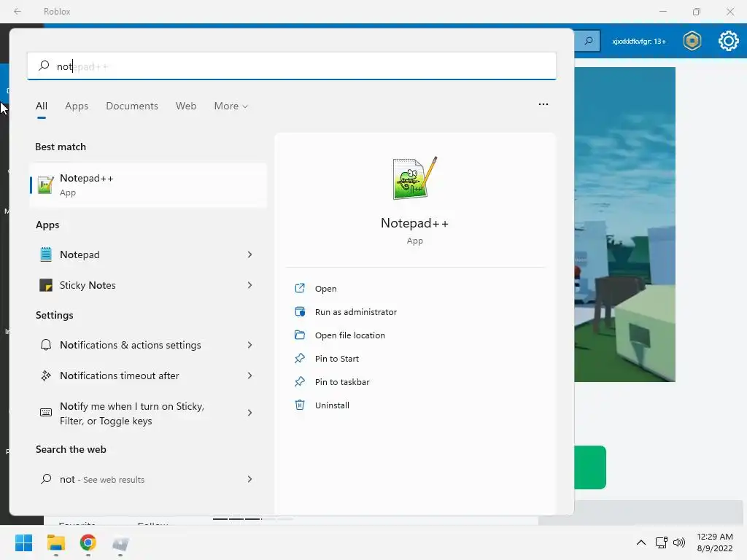Expand Sticky Notes result chevron

[x=249, y=285]
